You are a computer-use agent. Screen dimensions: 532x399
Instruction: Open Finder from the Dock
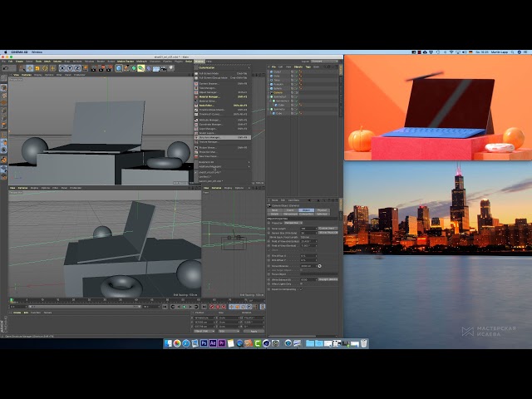tap(167, 342)
